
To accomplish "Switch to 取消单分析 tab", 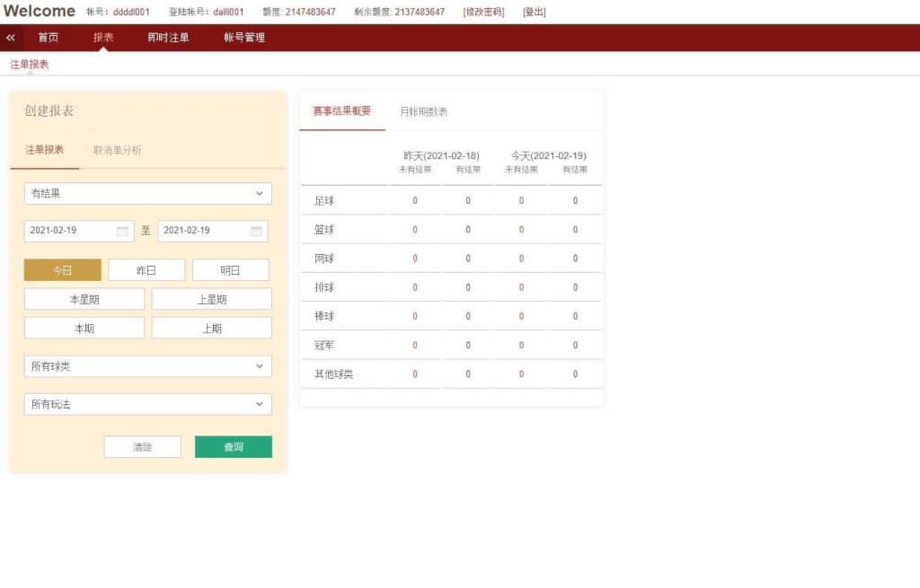I will point(118,150).
